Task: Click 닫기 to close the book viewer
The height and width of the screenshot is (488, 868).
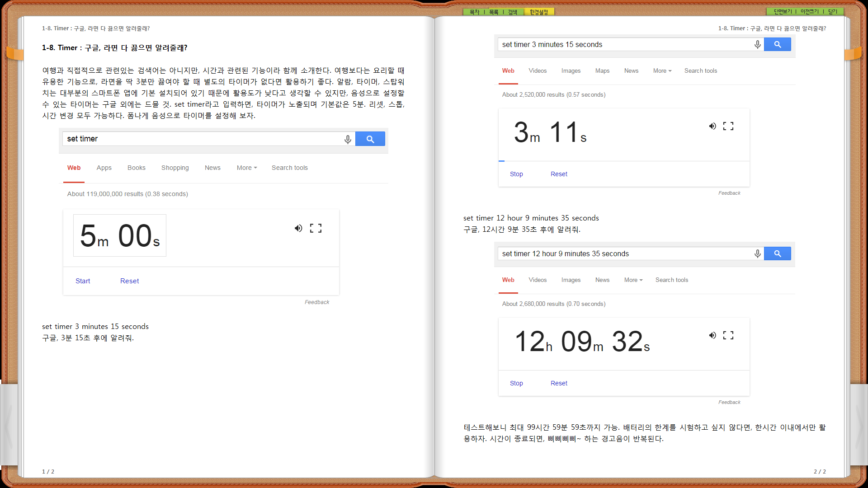Action: [x=833, y=12]
